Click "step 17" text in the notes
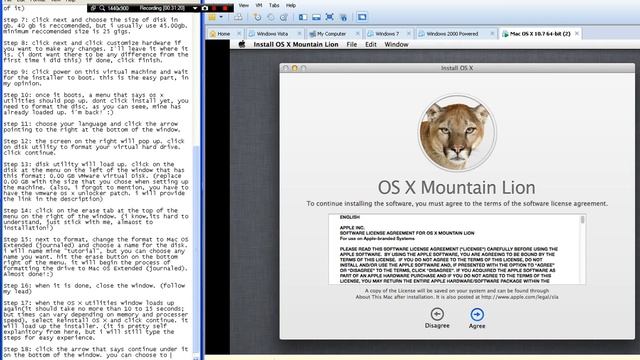Screen dimensions: 640x360 [16, 303]
